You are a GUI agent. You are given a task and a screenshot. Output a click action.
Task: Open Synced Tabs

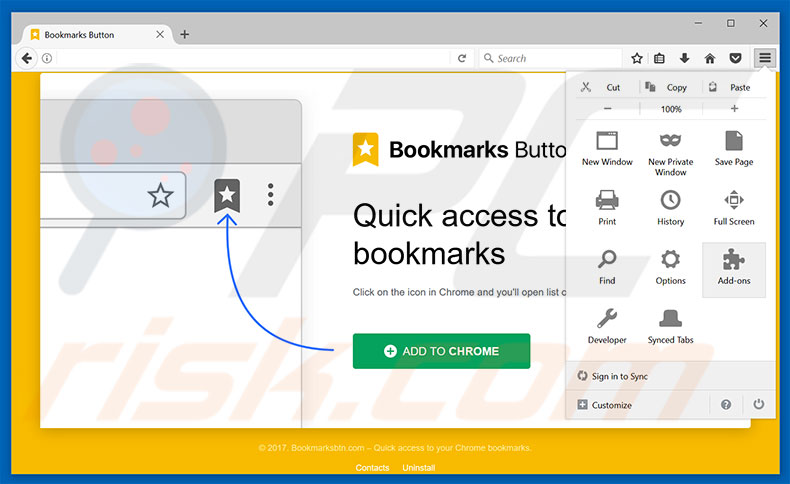(x=670, y=326)
